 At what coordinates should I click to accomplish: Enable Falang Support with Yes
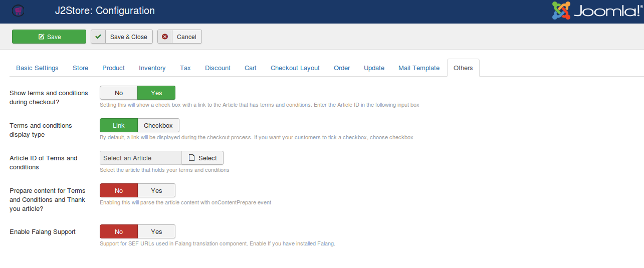point(156,231)
